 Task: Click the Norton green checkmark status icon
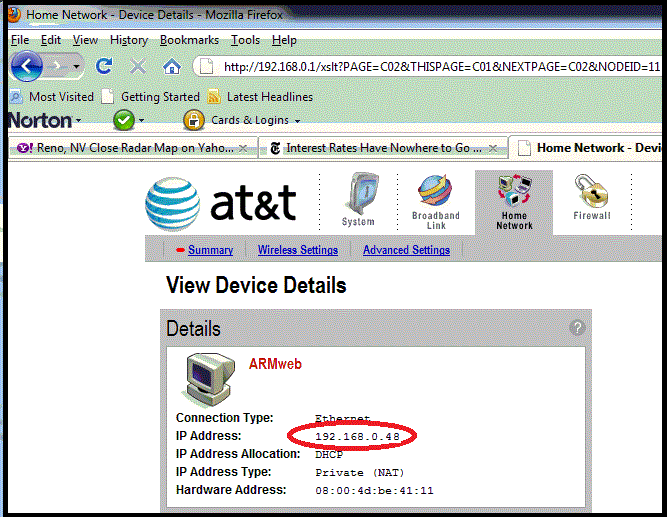pyautogui.click(x=123, y=120)
